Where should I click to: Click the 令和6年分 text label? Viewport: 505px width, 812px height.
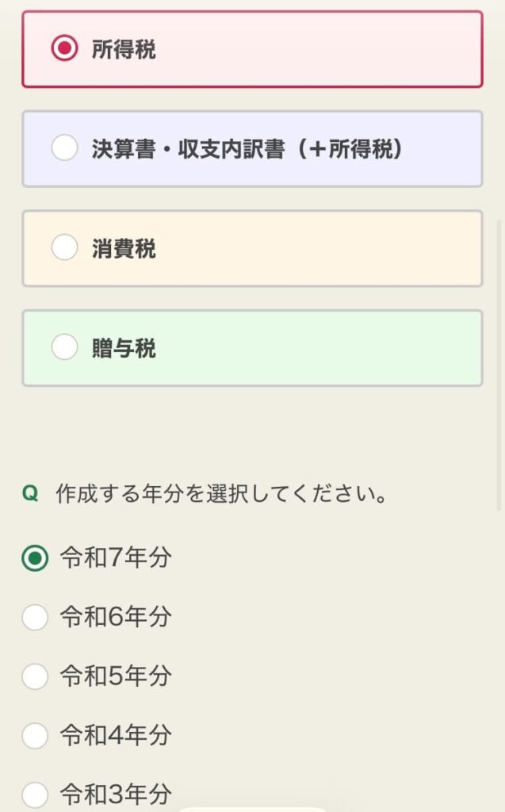point(116,617)
